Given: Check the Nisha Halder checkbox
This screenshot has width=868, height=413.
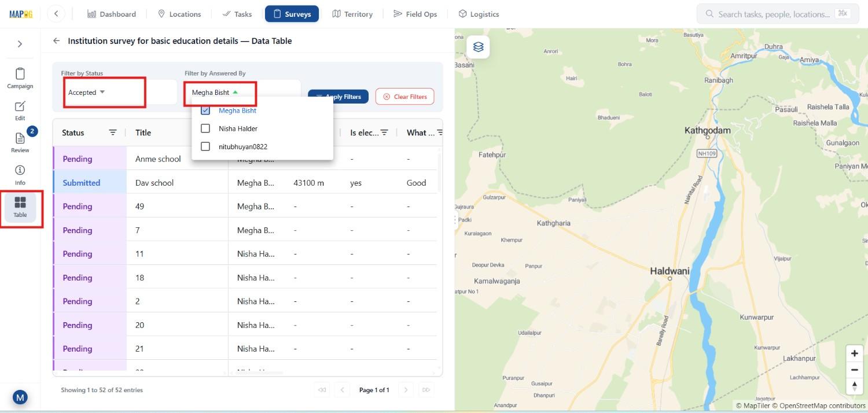Looking at the screenshot, I should (x=205, y=128).
